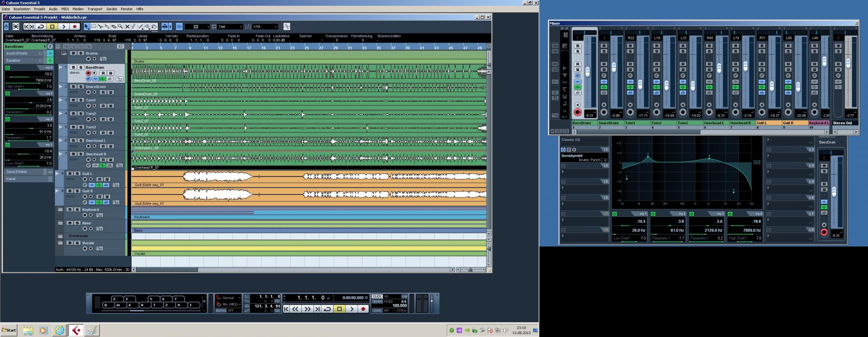Image resolution: width=868 pixels, height=337 pixels.
Task: Select the Object Selection arrow tool
Action: (x=86, y=27)
